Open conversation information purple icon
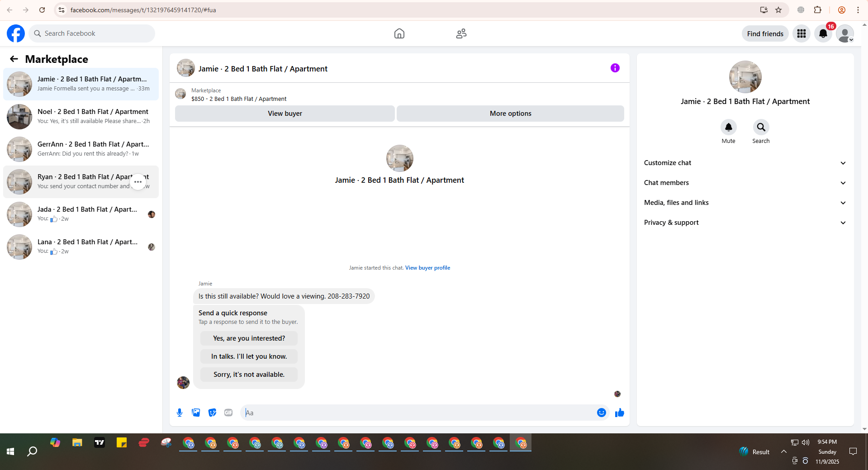The width and height of the screenshot is (868, 470). coord(615,68)
